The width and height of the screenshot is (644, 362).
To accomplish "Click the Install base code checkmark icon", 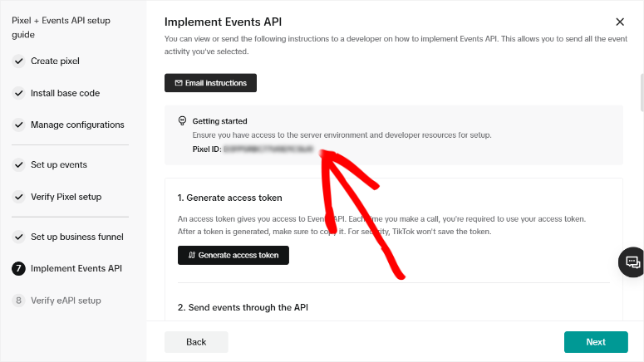I will 18,93.
